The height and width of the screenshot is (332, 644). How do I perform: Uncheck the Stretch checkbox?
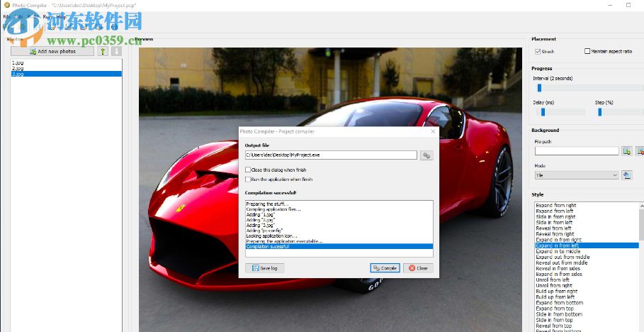[538, 51]
